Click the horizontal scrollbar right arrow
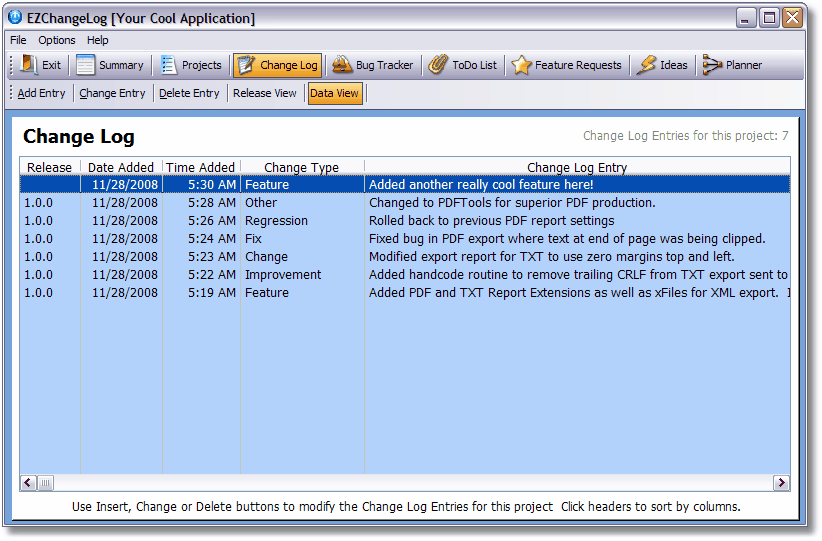Screen dimensions: 822x541 [x=781, y=483]
